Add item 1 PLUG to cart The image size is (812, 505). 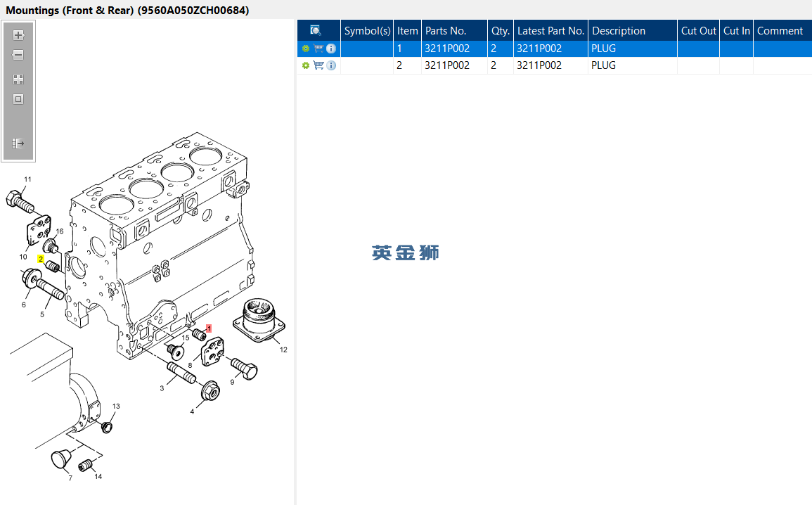pyautogui.click(x=318, y=49)
